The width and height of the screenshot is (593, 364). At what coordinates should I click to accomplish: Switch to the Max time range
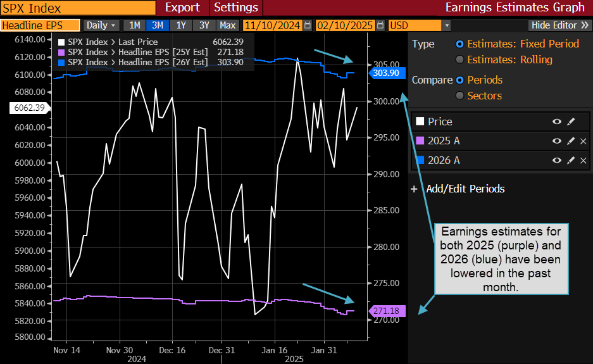(228, 25)
